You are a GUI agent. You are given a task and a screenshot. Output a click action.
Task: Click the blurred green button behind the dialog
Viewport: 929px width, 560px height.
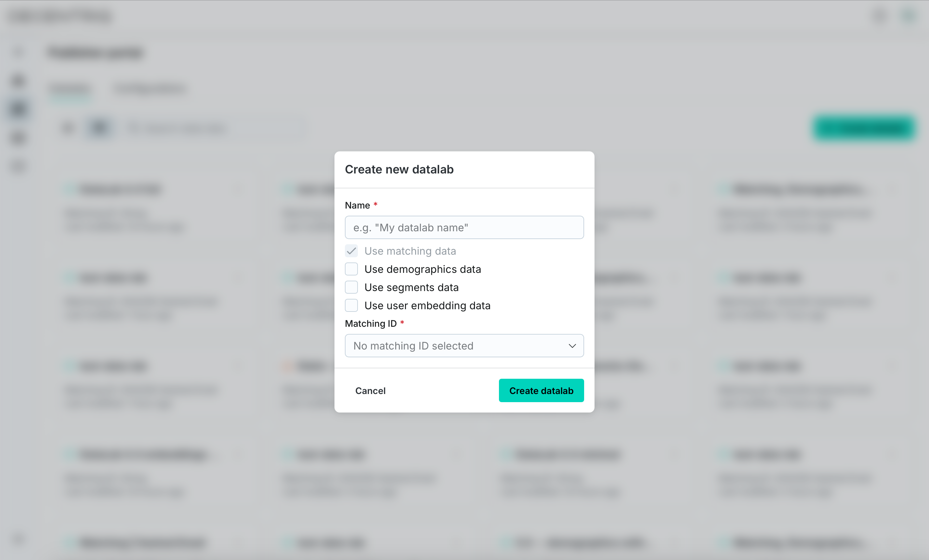point(863,128)
